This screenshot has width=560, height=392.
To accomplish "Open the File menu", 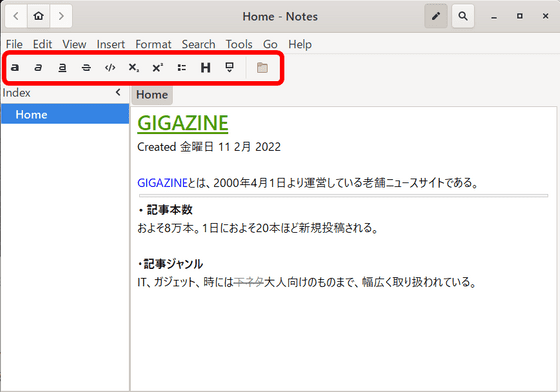I will (x=14, y=44).
